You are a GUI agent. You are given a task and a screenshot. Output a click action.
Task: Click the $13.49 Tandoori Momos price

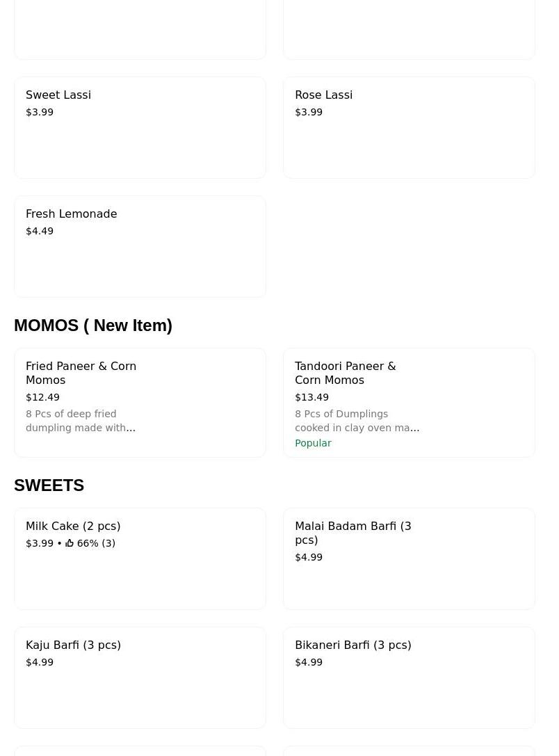coord(311,397)
